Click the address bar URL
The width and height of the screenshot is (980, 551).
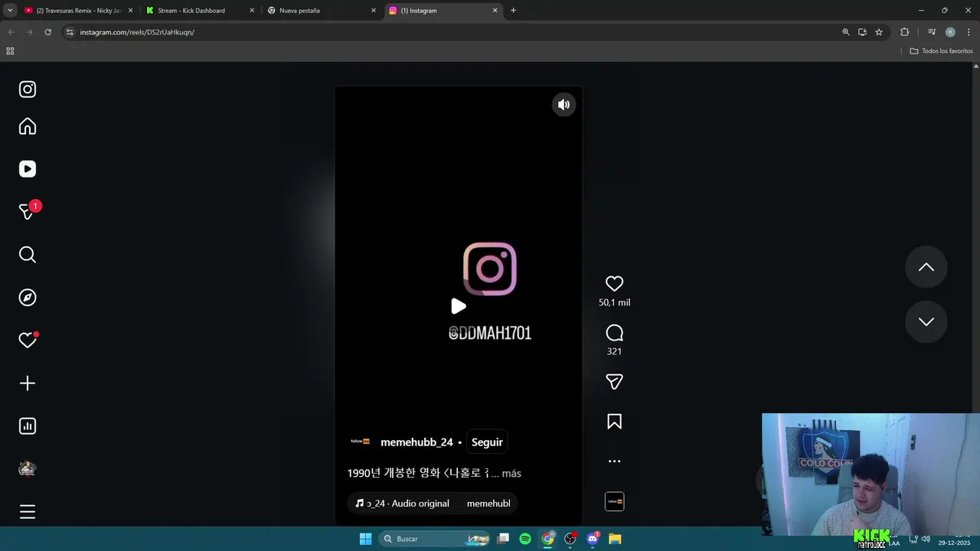pos(137,32)
